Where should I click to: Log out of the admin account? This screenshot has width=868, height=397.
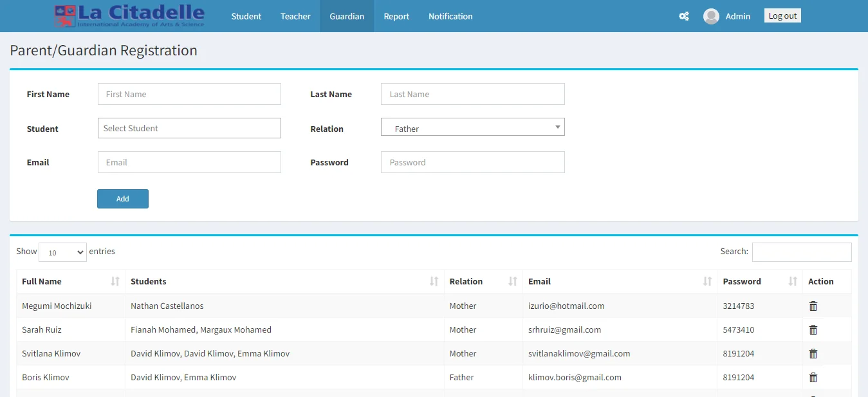pyautogui.click(x=782, y=16)
